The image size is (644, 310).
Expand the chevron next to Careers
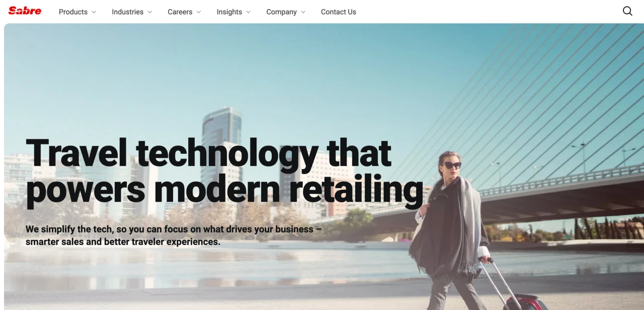(x=198, y=12)
